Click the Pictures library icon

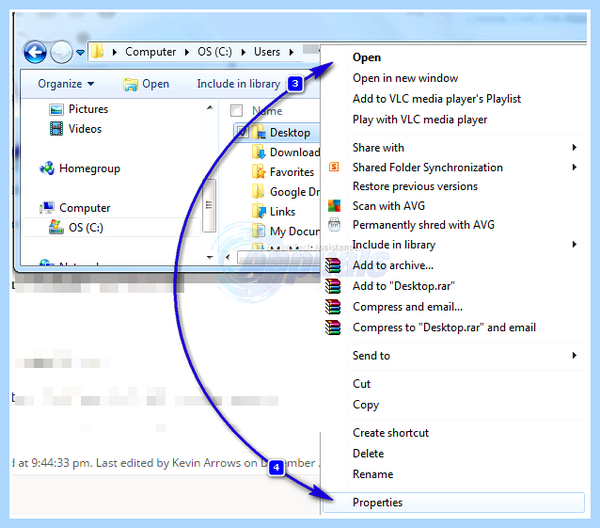56,109
